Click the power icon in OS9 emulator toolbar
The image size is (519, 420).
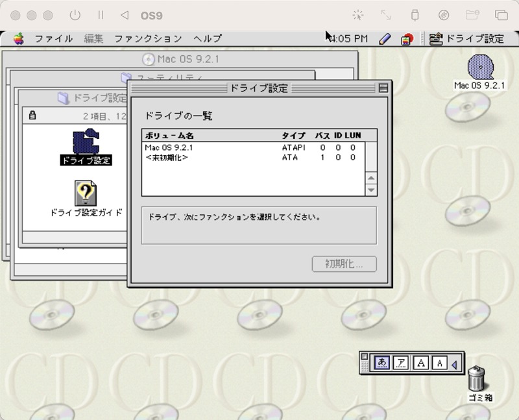tap(75, 15)
